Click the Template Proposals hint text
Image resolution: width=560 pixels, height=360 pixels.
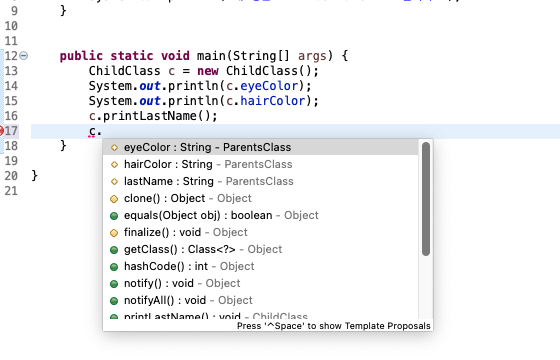point(334,326)
